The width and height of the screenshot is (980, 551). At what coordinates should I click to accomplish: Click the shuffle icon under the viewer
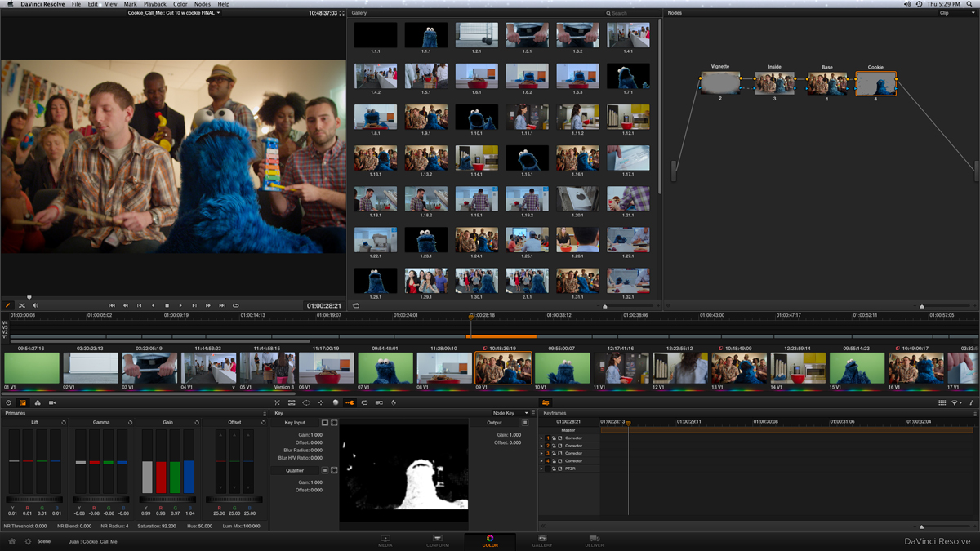point(22,305)
